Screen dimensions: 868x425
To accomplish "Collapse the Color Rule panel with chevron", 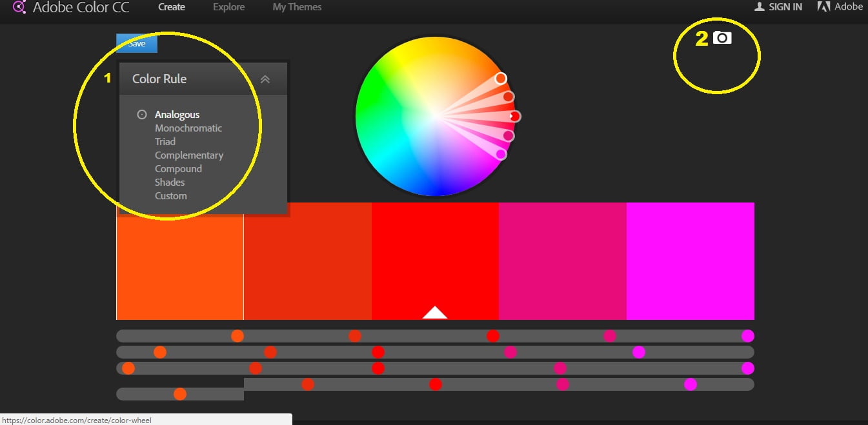I will pyautogui.click(x=265, y=79).
